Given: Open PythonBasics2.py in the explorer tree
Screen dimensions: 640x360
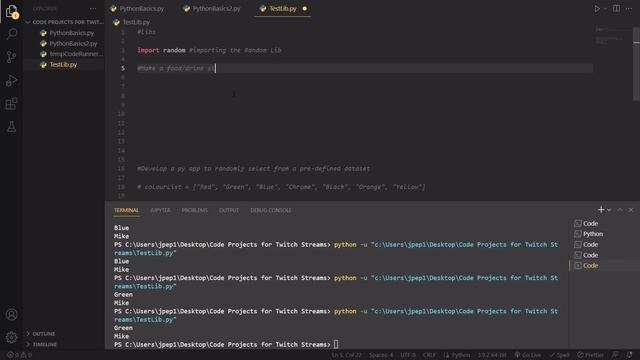Looking at the screenshot, I should pyautogui.click(x=73, y=43).
